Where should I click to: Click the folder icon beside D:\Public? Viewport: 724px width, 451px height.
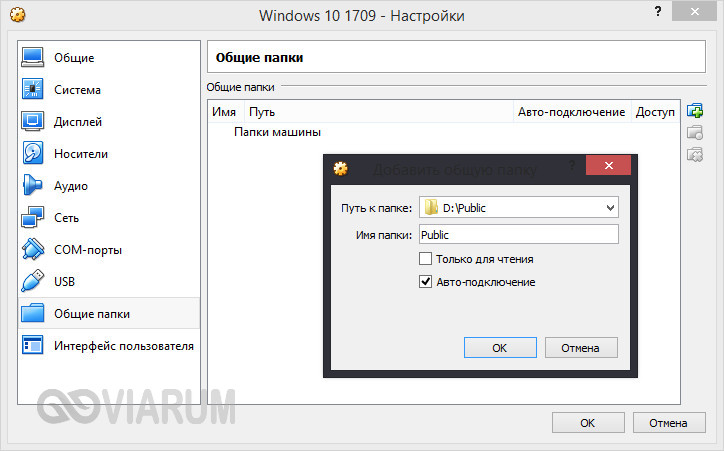pos(431,207)
